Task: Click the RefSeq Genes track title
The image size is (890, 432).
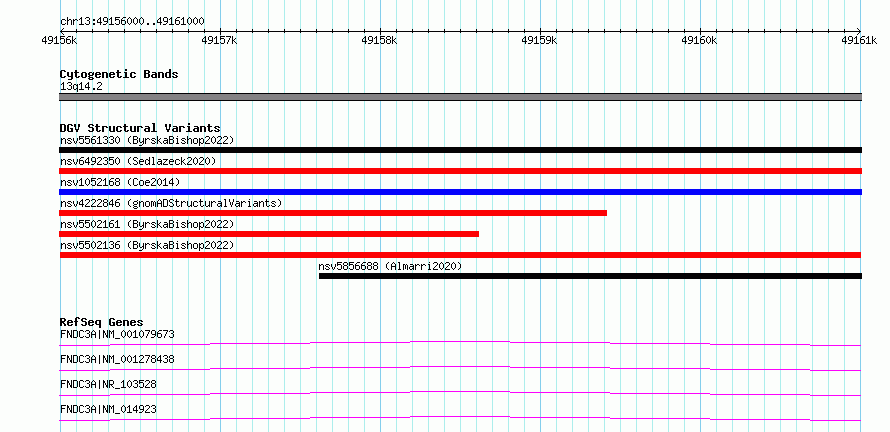Action: [x=102, y=322]
